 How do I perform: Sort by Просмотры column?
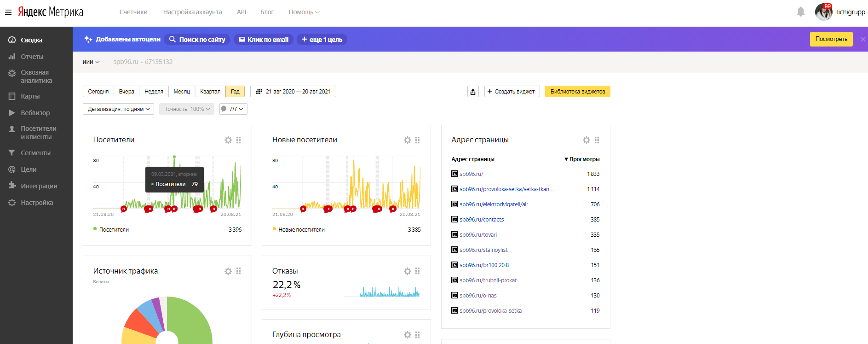point(582,159)
